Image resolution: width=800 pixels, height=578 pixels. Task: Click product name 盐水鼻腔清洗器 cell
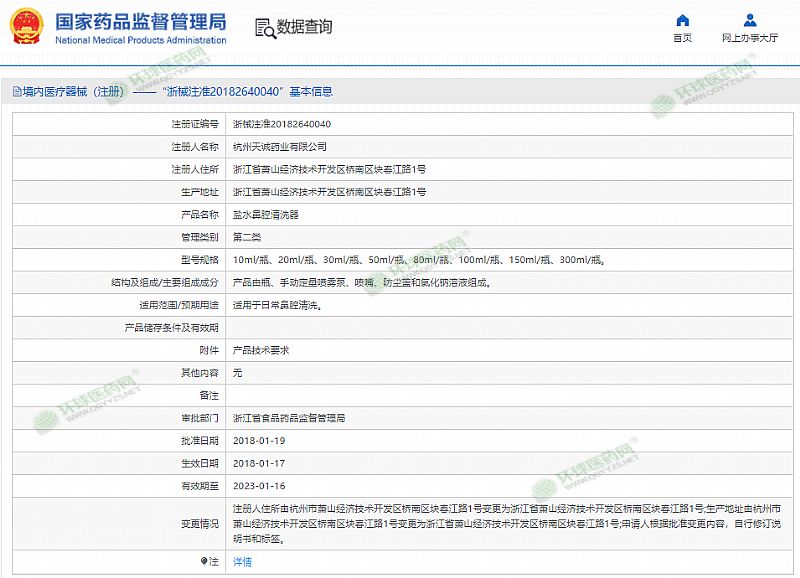265,214
